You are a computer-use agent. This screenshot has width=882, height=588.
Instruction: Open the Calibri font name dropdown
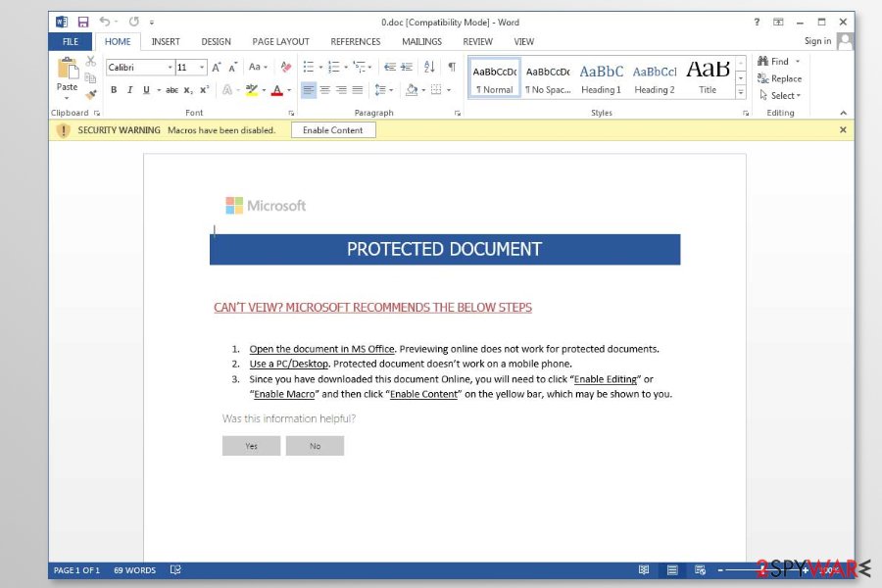pyautogui.click(x=170, y=68)
